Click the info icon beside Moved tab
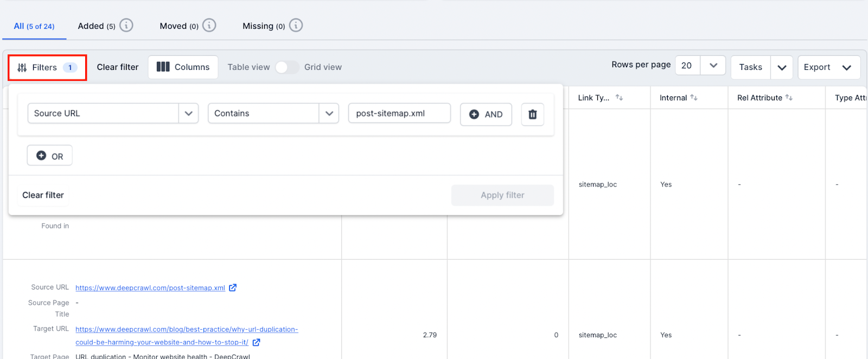This screenshot has height=359, width=868. [x=209, y=25]
